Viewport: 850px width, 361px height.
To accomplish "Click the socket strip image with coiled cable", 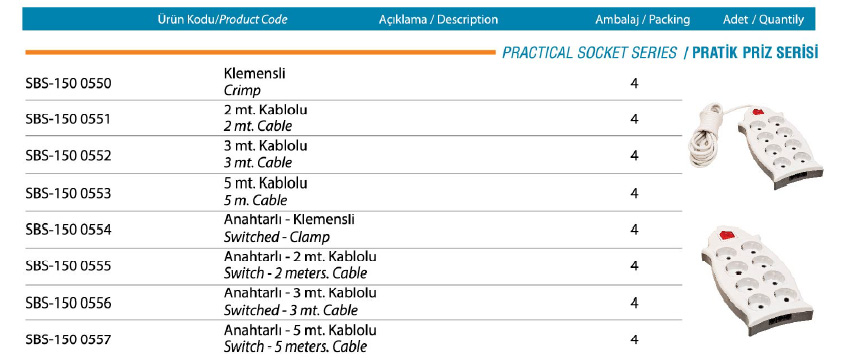I will (x=755, y=147).
